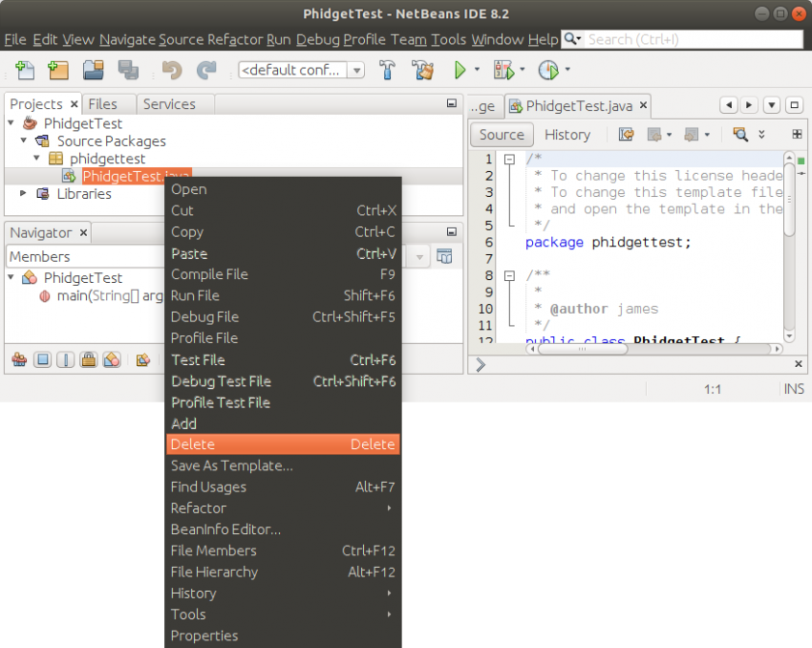Click the History view button
The width and height of the screenshot is (812, 648).
point(567,135)
